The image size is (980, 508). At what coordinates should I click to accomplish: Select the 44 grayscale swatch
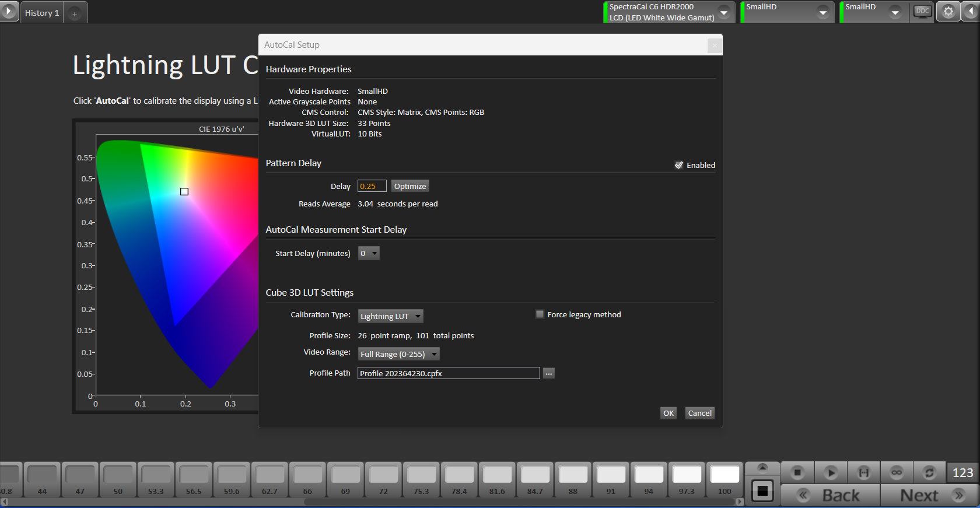tap(42, 480)
